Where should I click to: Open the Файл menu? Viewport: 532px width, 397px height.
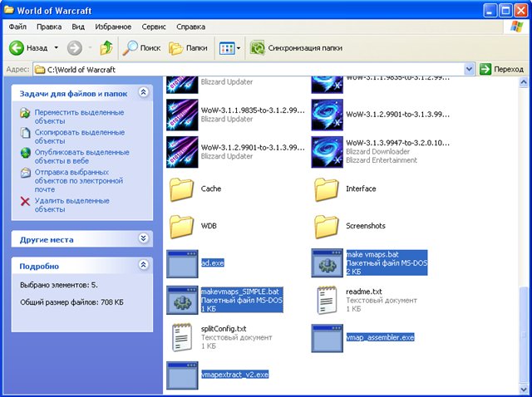[17, 27]
